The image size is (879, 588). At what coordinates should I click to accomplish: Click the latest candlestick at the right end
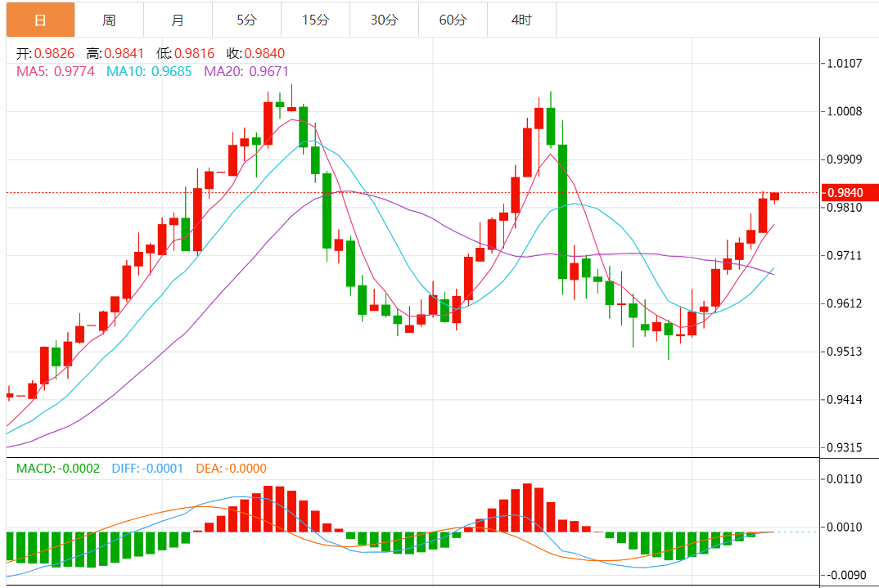775,196
